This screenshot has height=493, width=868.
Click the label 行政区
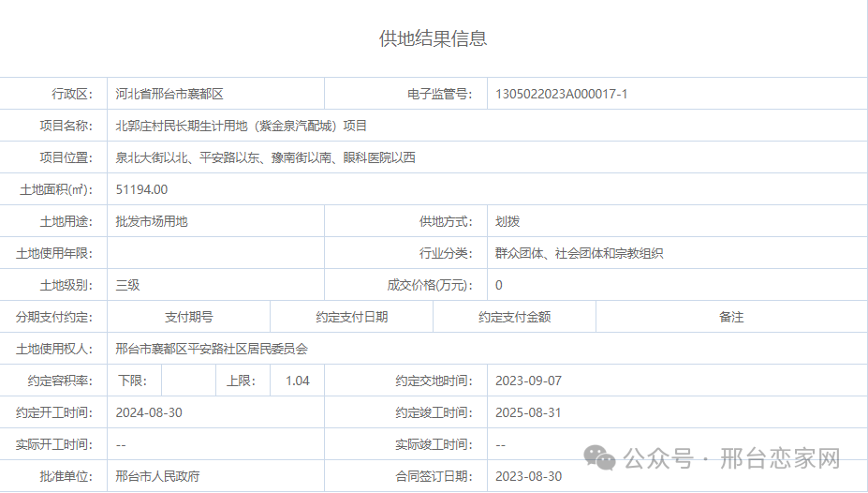[x=72, y=94]
